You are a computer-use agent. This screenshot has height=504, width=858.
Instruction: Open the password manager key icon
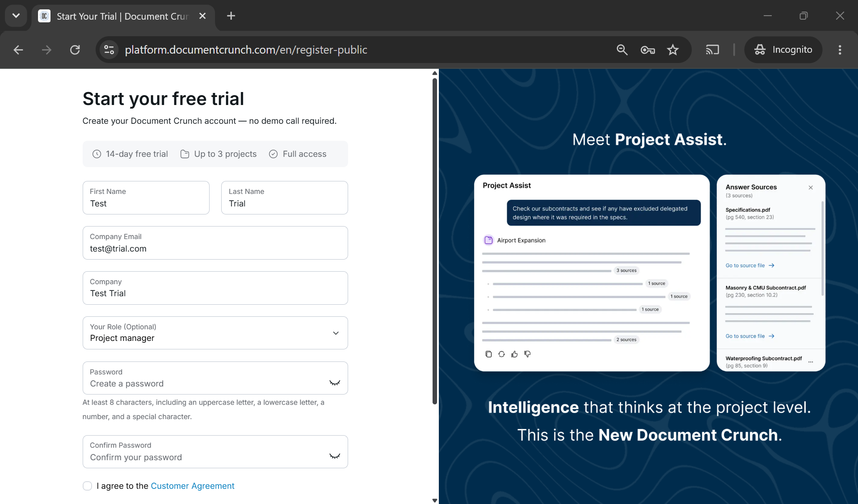648,50
